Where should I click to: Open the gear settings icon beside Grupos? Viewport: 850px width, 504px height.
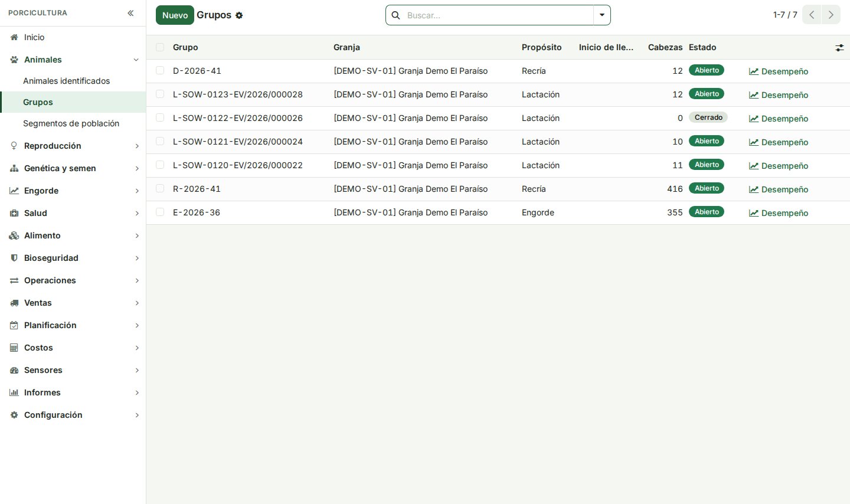pos(239,15)
